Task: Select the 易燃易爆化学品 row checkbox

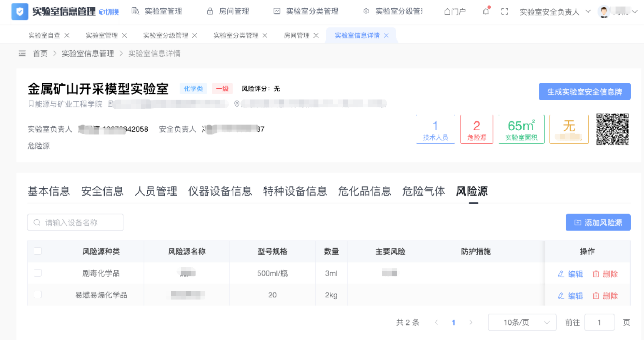Action: (x=37, y=295)
